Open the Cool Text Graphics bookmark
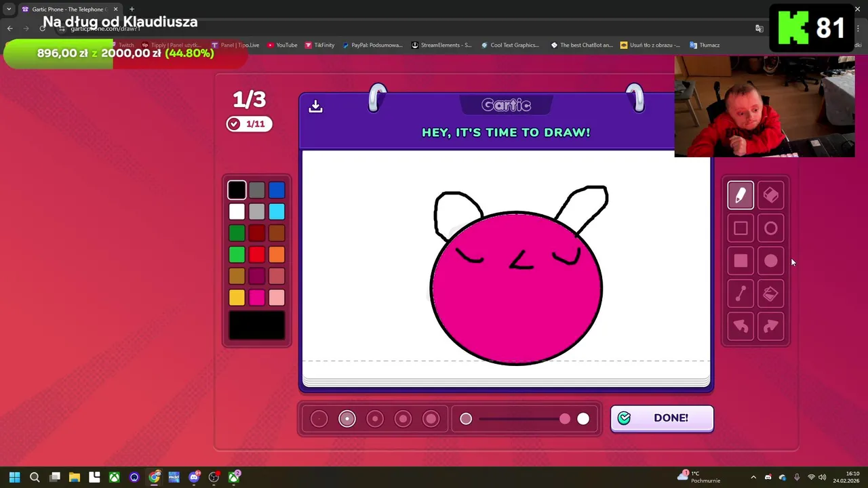 point(510,45)
